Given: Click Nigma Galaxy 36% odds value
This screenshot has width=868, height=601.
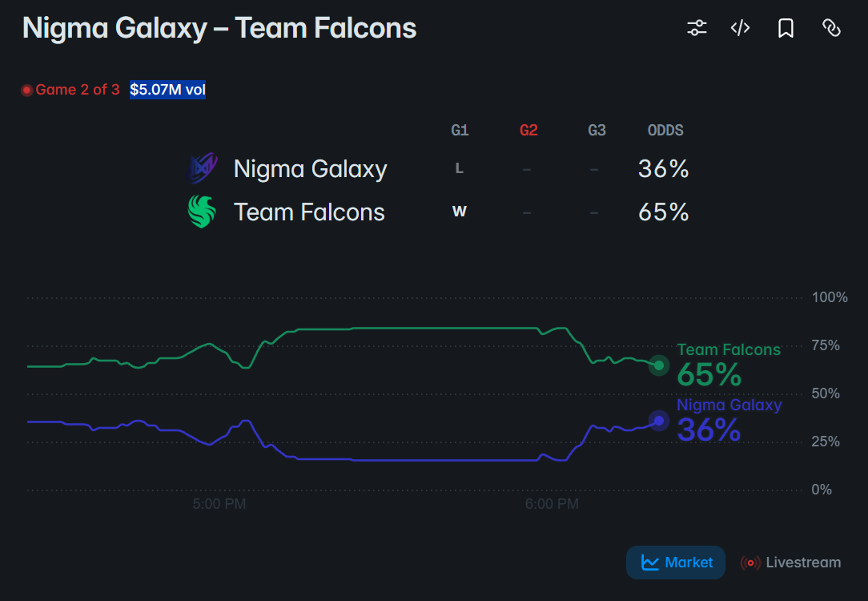Looking at the screenshot, I should coord(663,169).
